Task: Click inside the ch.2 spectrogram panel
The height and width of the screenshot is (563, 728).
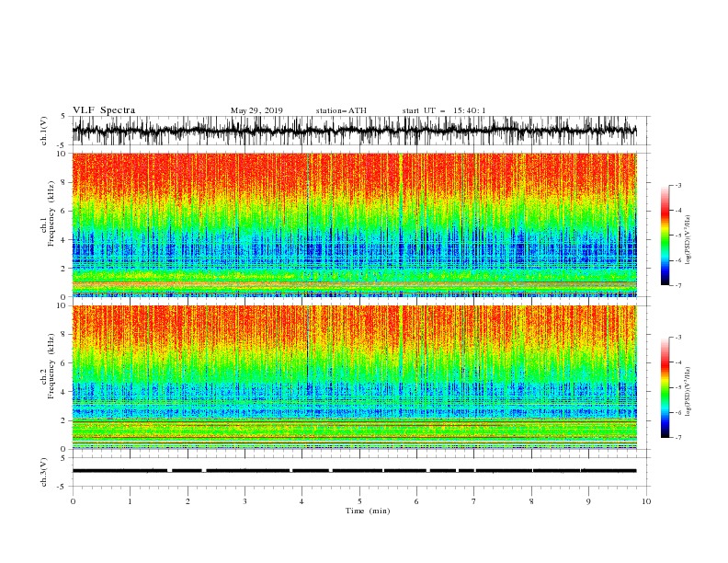Action: point(354,377)
